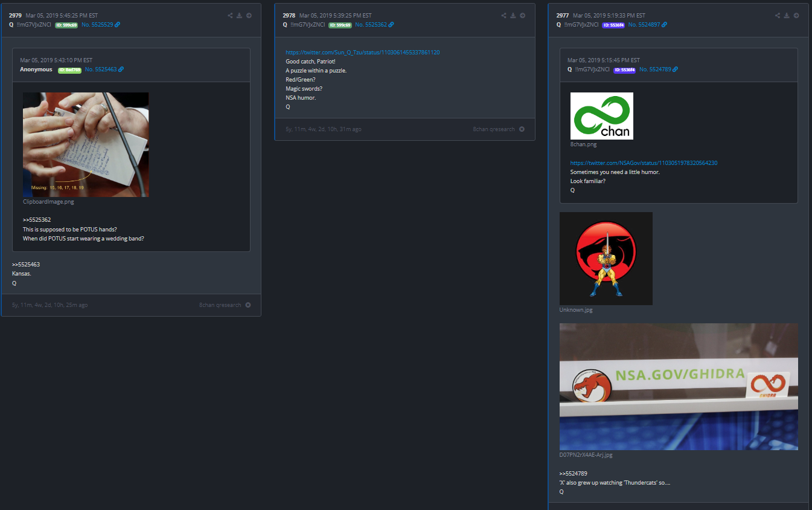Click post number 2979 heading
812x510 pixels.
click(15, 16)
